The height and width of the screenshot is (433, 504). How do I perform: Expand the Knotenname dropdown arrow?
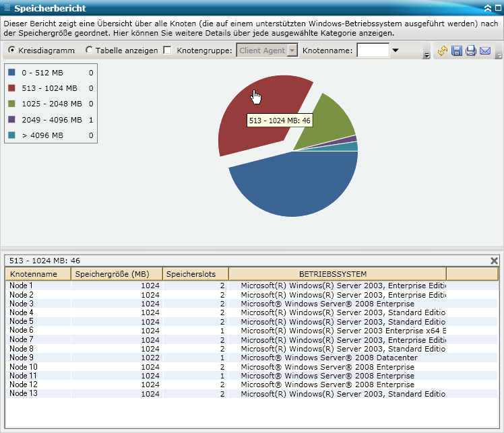click(x=396, y=51)
